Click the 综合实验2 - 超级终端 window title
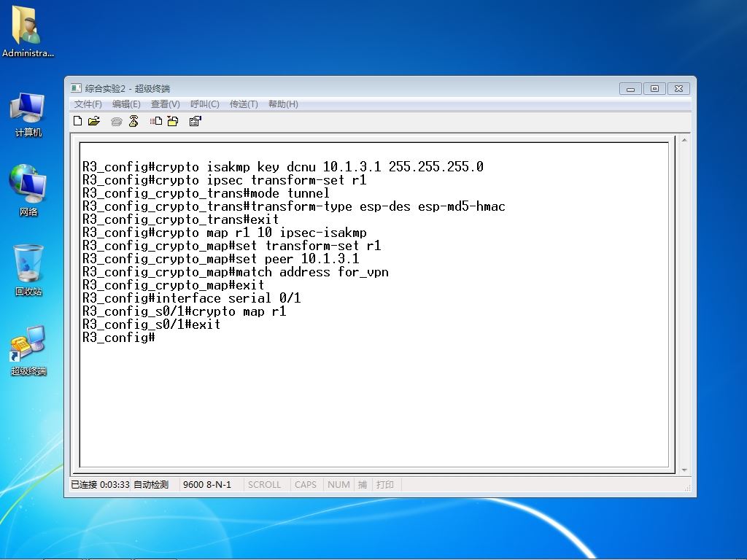747x560 pixels. click(127, 88)
